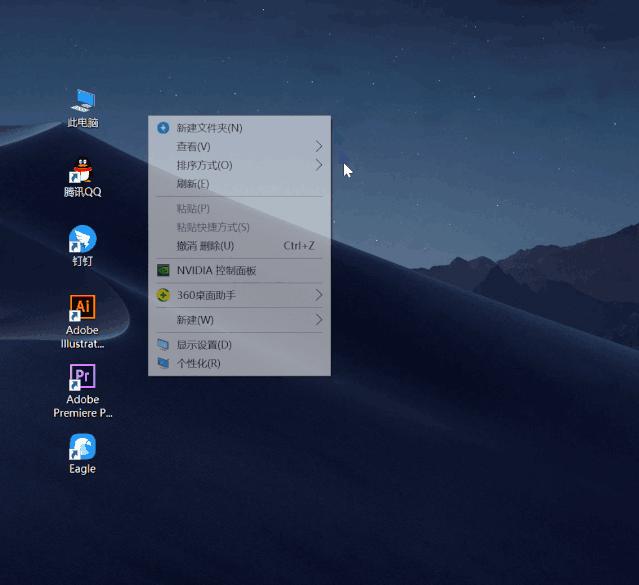
Task: Click the 粘贴(P) menu entry
Action: (x=239, y=209)
